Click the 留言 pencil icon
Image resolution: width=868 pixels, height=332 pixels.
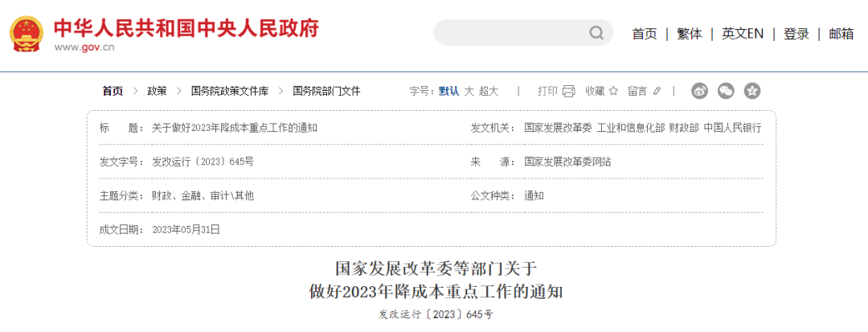coord(657,91)
